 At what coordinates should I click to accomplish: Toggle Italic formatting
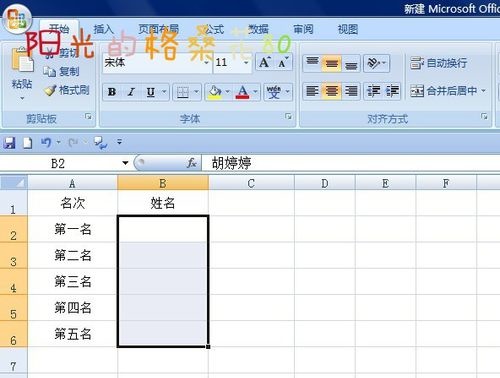point(131,92)
